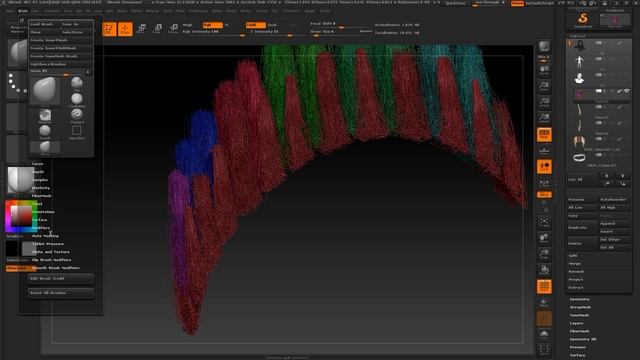This screenshot has height=360, width=640.
Task: Select the Smooth brush icon in popup
Action: pyautogui.click(x=45, y=132)
